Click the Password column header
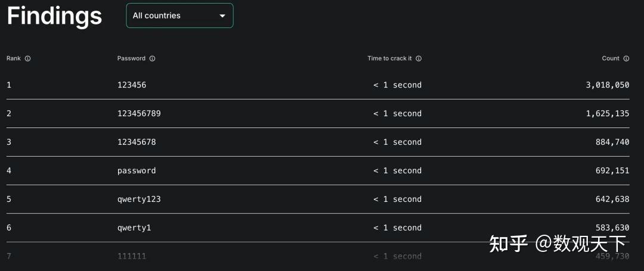644x271 pixels. (x=131, y=58)
